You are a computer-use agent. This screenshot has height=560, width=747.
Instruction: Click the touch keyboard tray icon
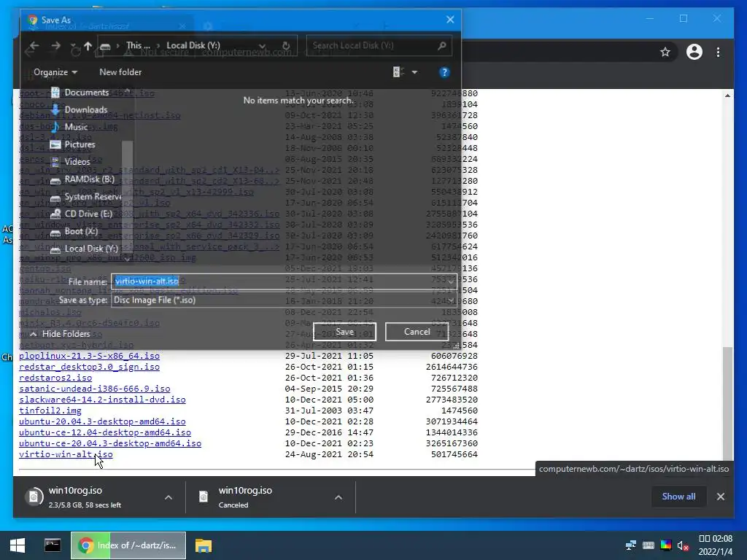(x=649, y=545)
